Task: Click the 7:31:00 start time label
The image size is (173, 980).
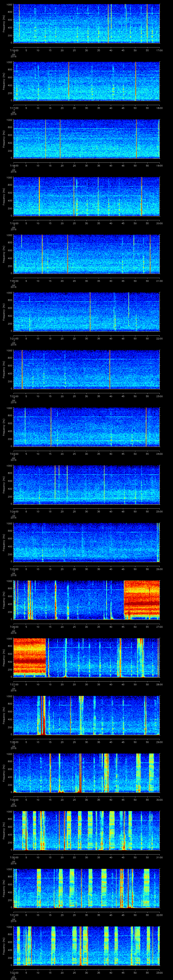Action: coord(14,915)
